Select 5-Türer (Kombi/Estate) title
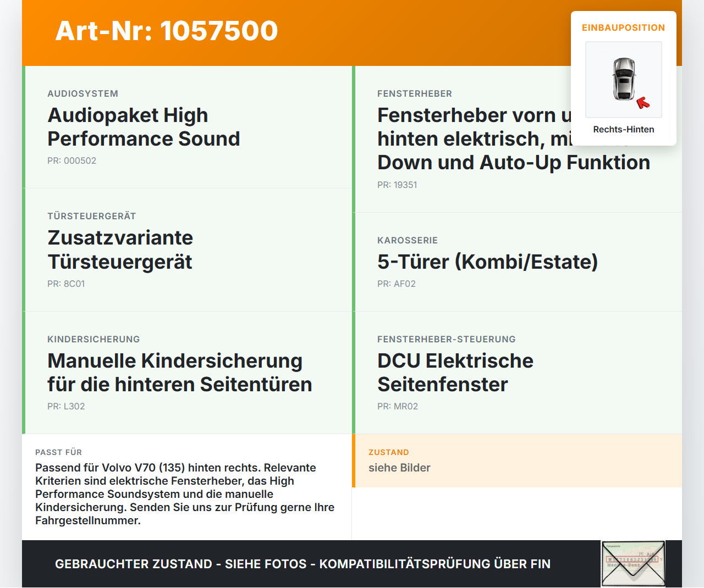 [487, 262]
